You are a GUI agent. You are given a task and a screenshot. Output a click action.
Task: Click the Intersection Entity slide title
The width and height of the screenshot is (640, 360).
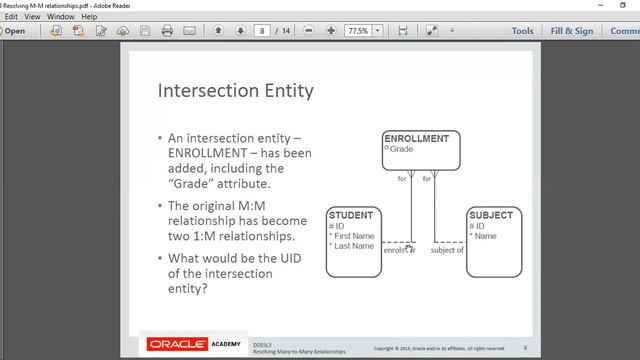pyautogui.click(x=236, y=91)
